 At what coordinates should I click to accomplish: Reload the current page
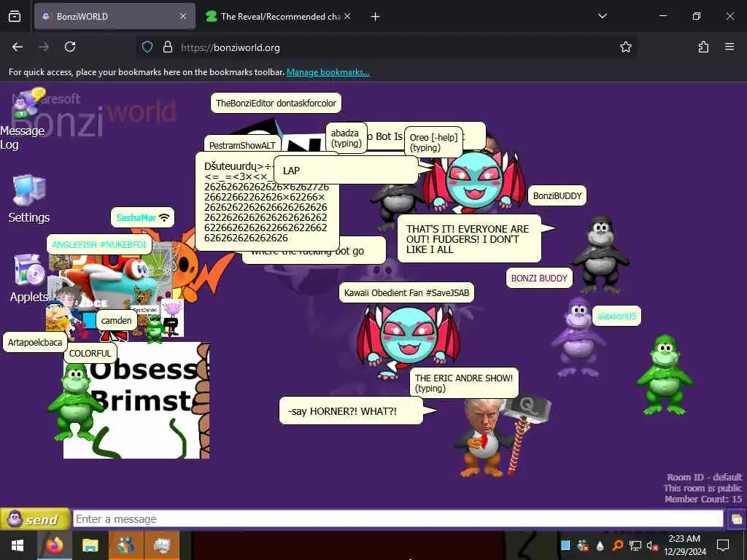tap(70, 47)
